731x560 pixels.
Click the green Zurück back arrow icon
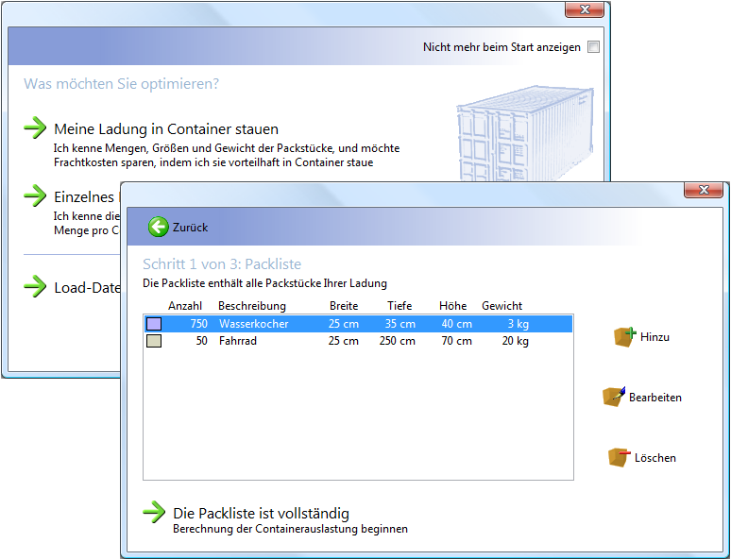(x=158, y=228)
